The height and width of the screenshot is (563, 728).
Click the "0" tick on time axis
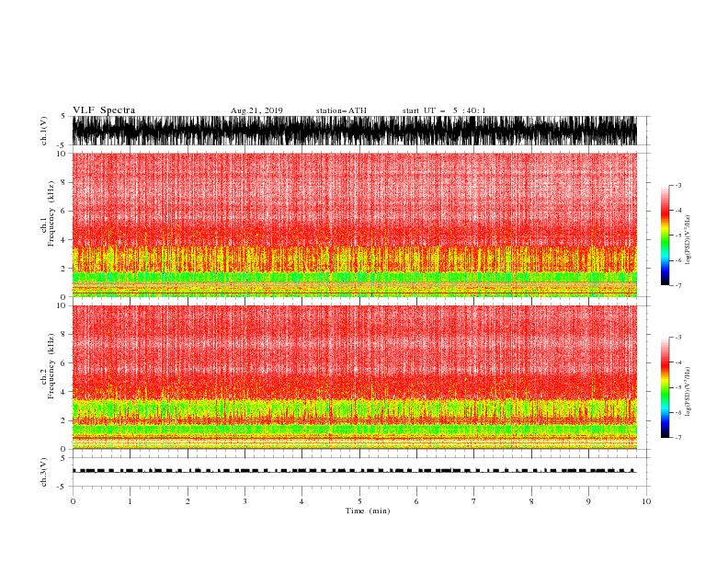73,501
